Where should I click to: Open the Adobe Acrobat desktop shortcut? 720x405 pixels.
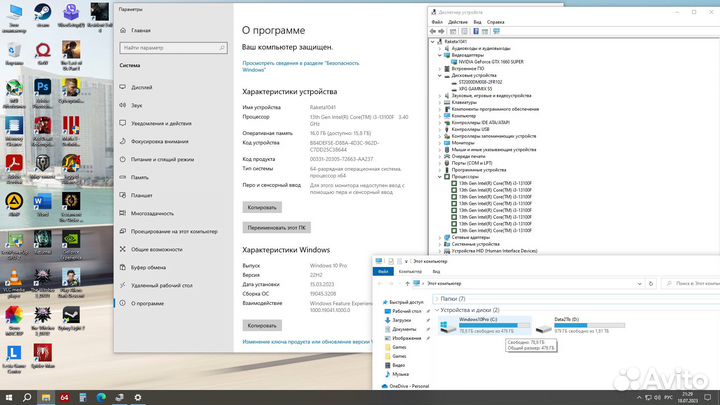coord(14,169)
